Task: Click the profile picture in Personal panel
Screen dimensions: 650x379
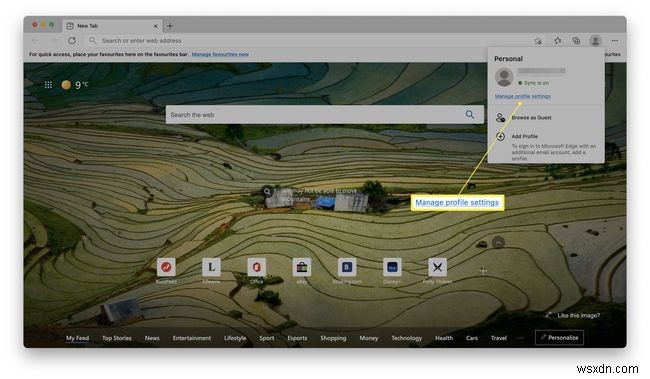Action: coord(504,77)
